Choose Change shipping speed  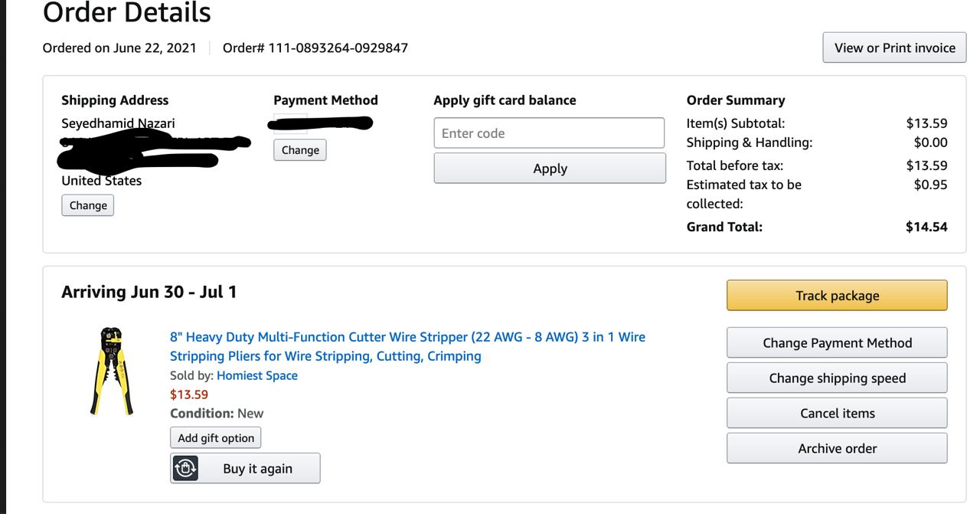point(837,378)
